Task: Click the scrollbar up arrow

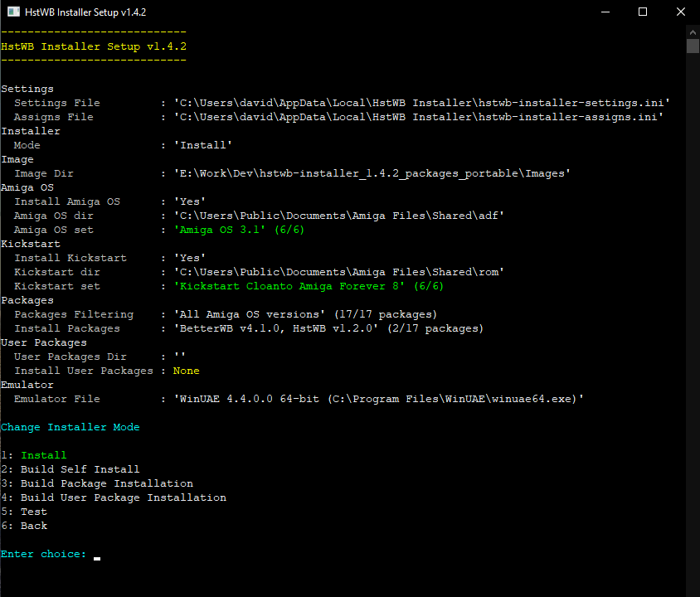Action: point(693,32)
